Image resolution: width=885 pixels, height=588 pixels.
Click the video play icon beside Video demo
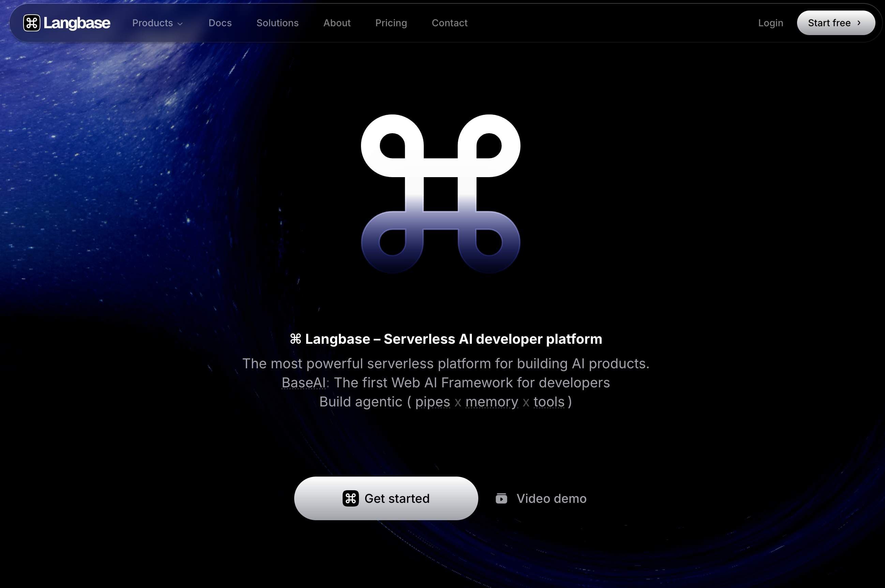[501, 498]
